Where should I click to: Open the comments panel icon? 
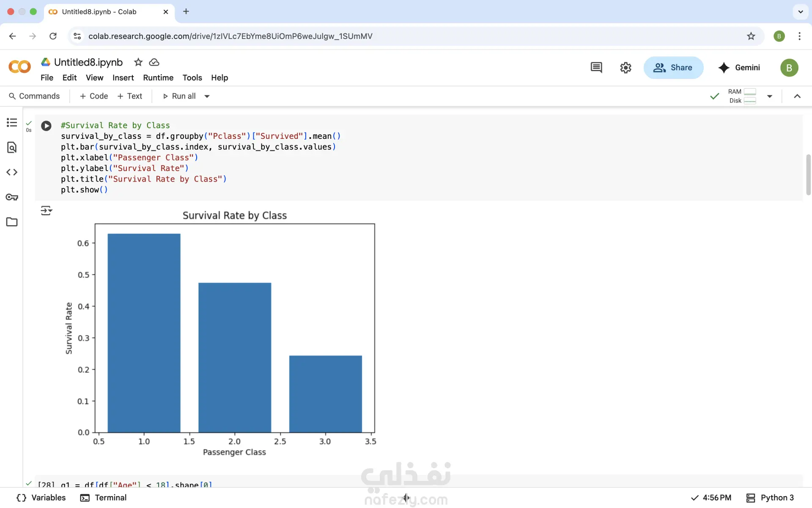click(x=596, y=67)
